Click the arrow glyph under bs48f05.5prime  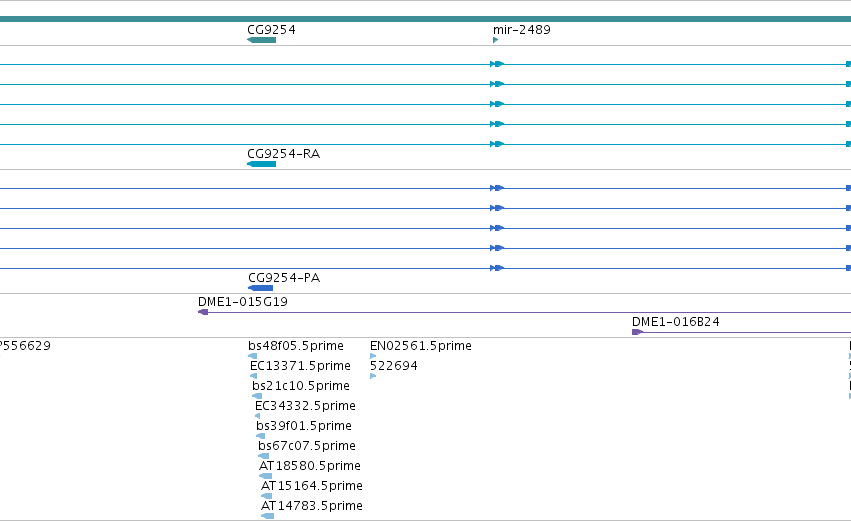[x=252, y=356]
